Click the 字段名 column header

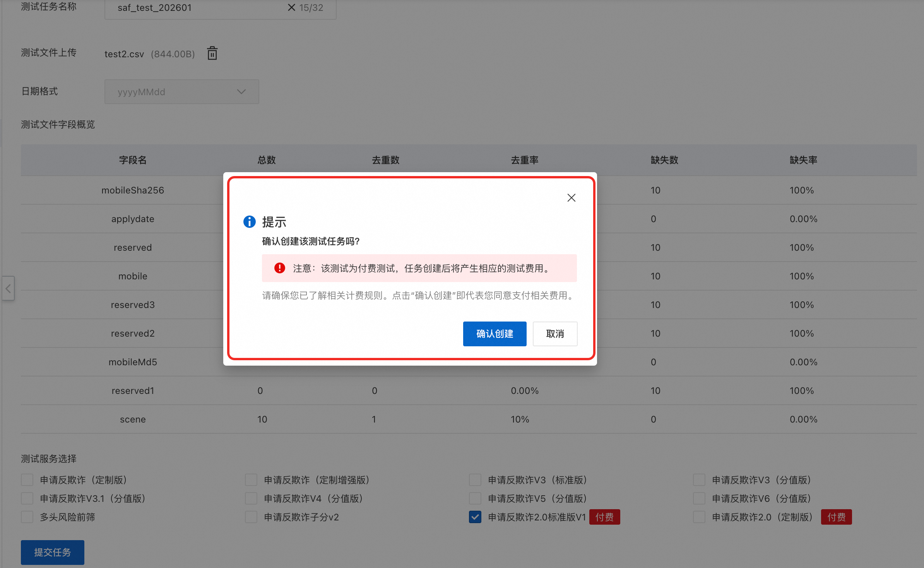coord(133,160)
